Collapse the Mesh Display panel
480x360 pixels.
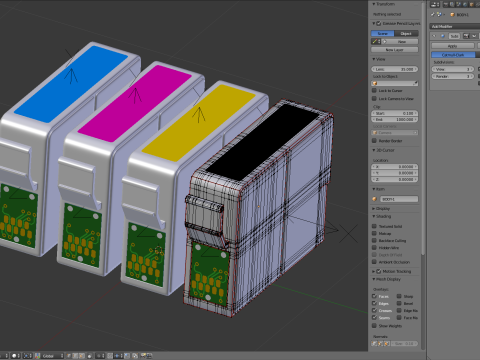(x=374, y=279)
